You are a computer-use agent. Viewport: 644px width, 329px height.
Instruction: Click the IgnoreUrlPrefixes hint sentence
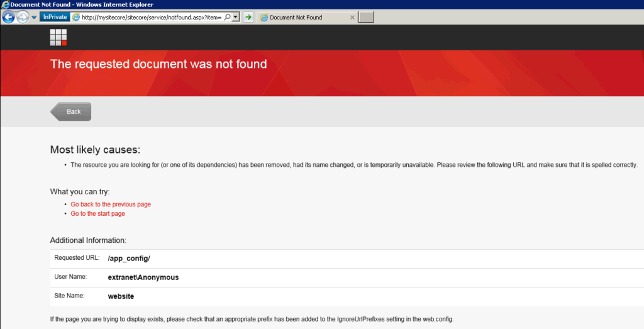[252, 319]
